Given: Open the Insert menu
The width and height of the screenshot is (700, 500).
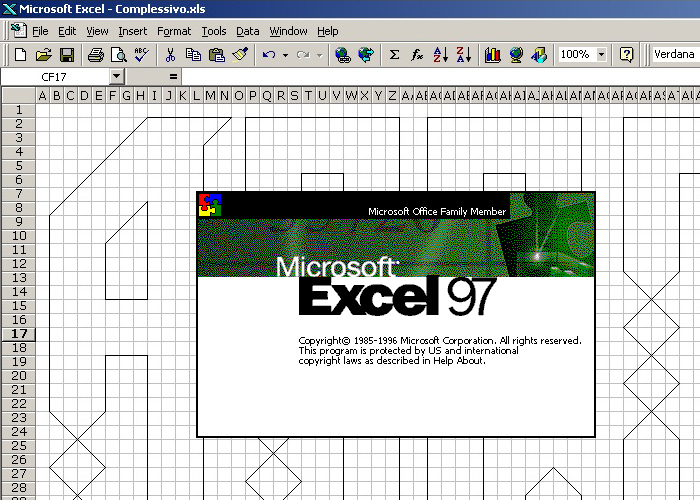Looking at the screenshot, I should (x=133, y=31).
